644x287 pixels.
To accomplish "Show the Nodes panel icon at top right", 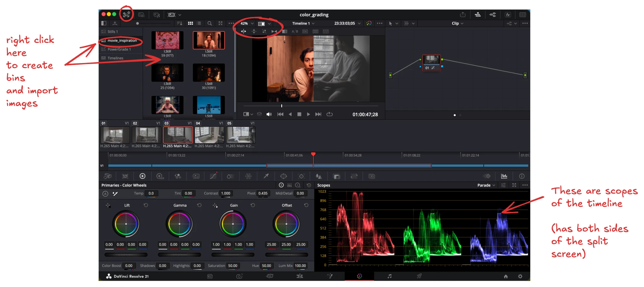I will click(x=493, y=15).
